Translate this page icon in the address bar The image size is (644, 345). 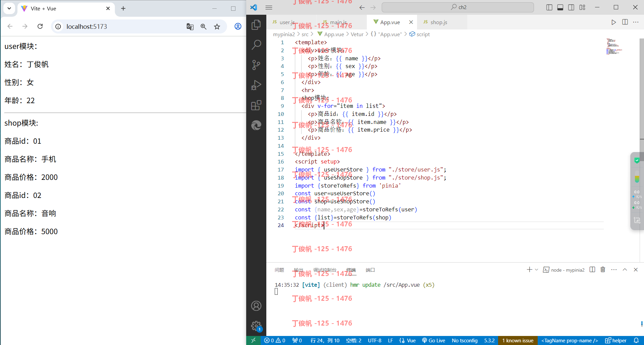tap(190, 26)
